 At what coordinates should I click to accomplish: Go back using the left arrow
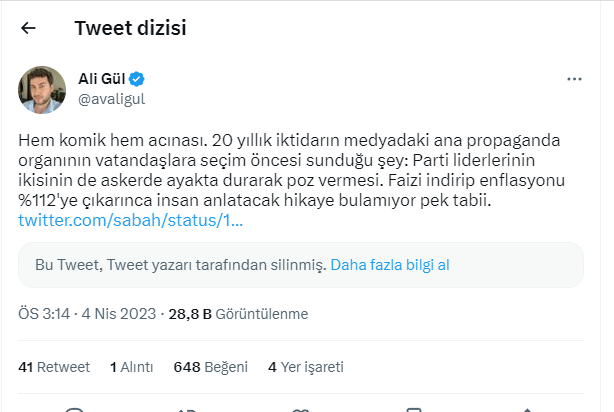29,28
